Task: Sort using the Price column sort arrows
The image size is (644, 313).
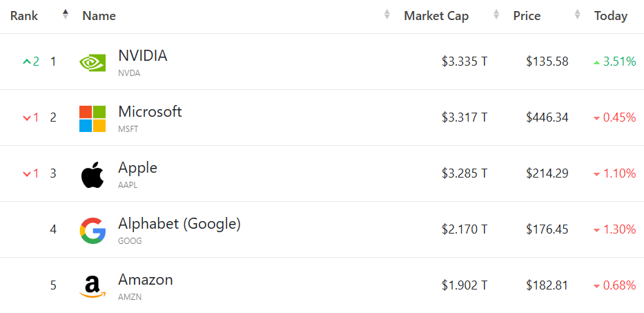Action: 578,15
